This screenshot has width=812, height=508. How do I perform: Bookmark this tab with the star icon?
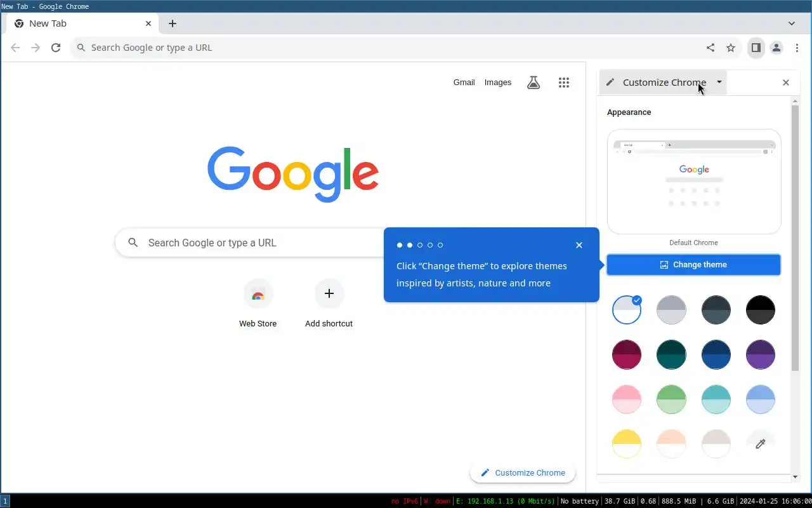click(x=731, y=48)
